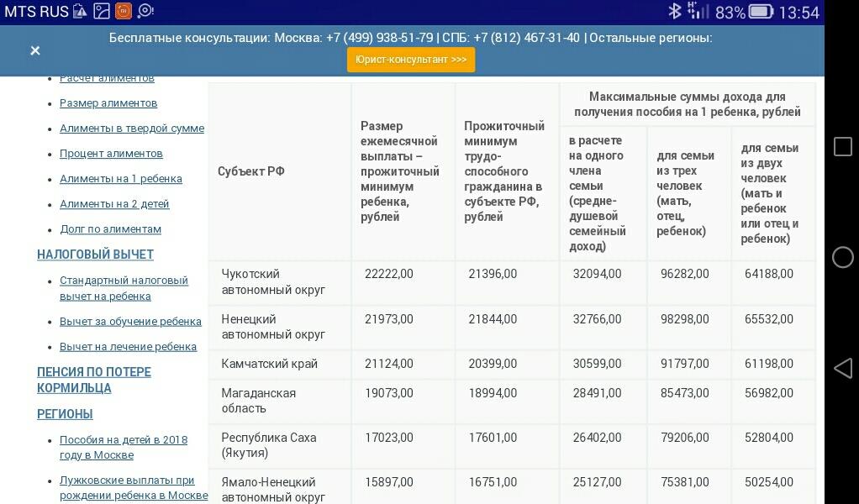This screenshot has width=859, height=504.
Task: Tap the warning triangle notification icon
Action: pyautogui.click(x=80, y=11)
